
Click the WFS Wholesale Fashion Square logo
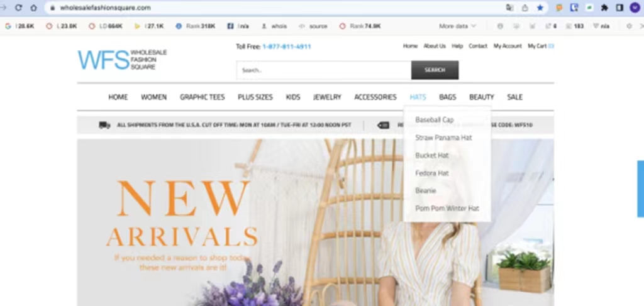point(122,60)
